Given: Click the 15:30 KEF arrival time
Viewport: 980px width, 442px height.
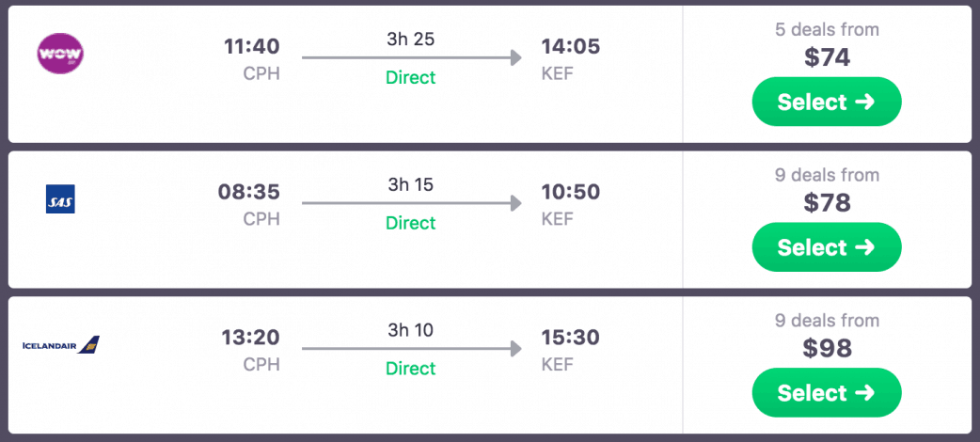Looking at the screenshot, I should pyautogui.click(x=570, y=338).
